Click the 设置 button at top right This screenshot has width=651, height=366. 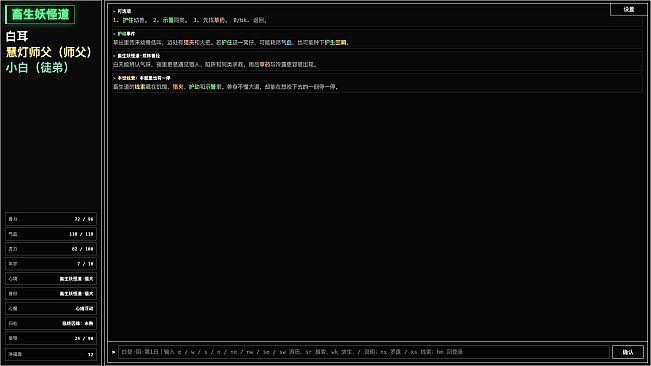coord(629,9)
